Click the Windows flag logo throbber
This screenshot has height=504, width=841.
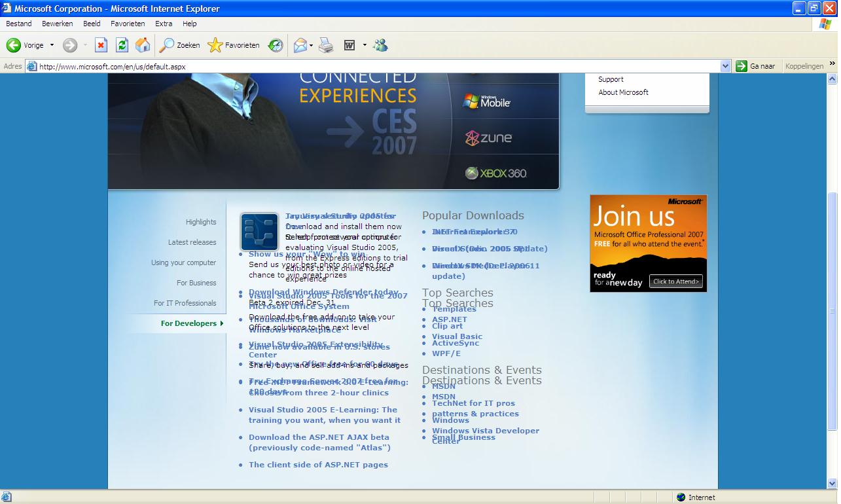[825, 24]
